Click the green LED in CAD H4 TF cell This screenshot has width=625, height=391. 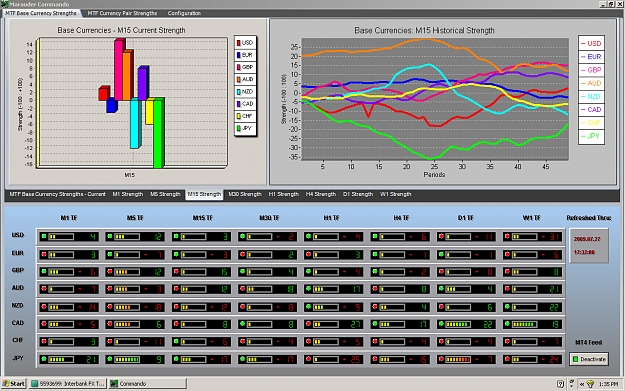[375, 324]
